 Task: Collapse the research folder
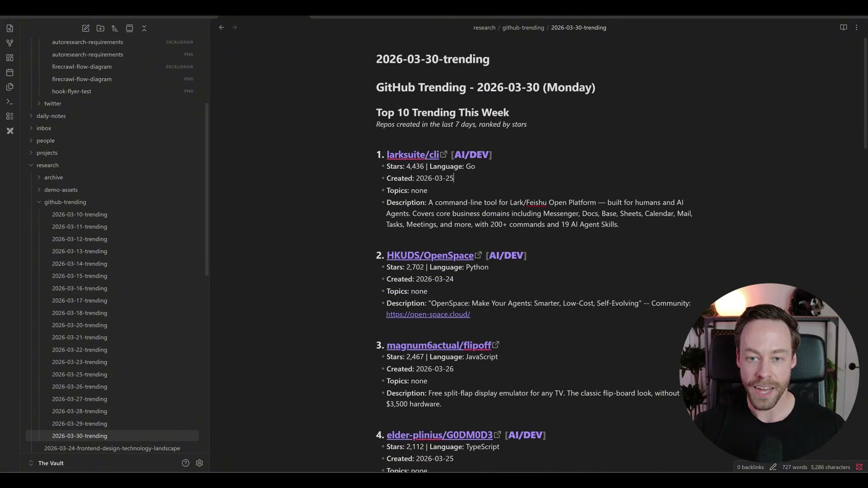[31, 165]
